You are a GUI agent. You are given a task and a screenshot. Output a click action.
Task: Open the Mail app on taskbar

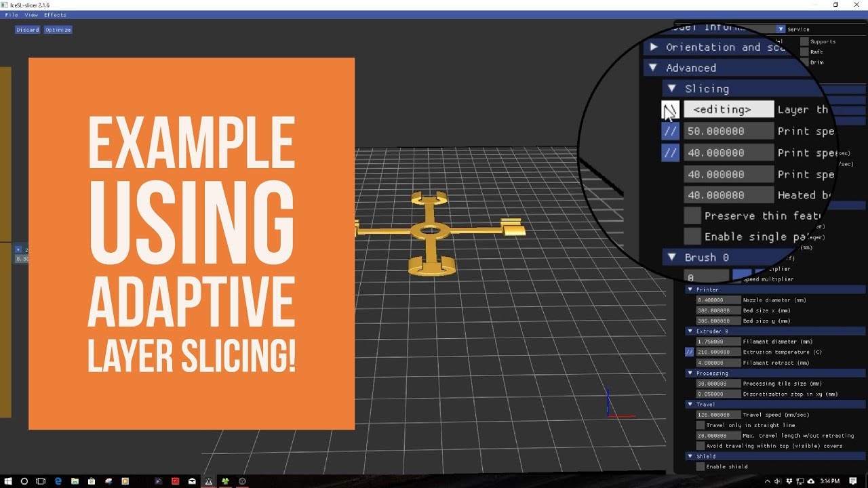click(x=192, y=481)
